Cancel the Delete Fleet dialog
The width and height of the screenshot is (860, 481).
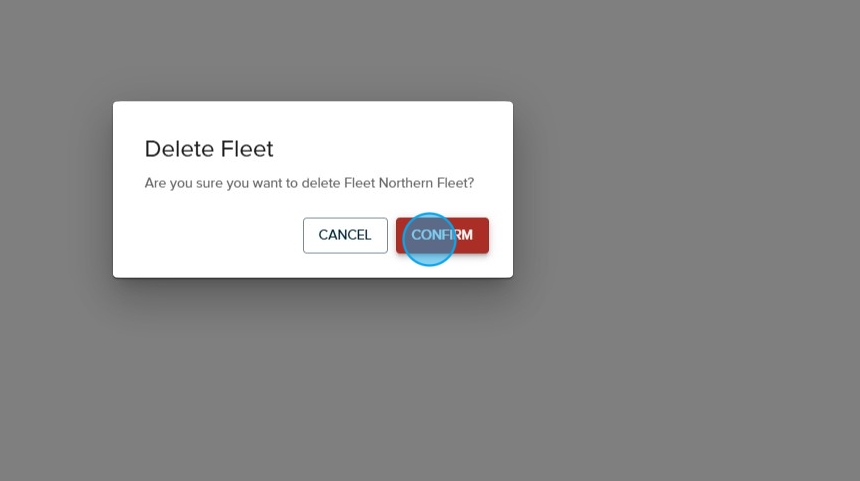(x=345, y=235)
